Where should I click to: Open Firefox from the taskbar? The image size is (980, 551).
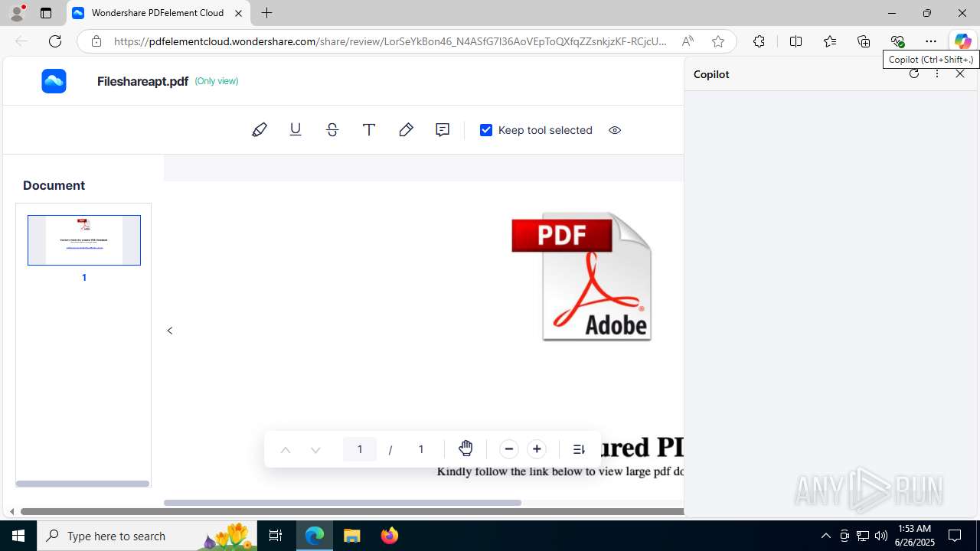pos(390,536)
